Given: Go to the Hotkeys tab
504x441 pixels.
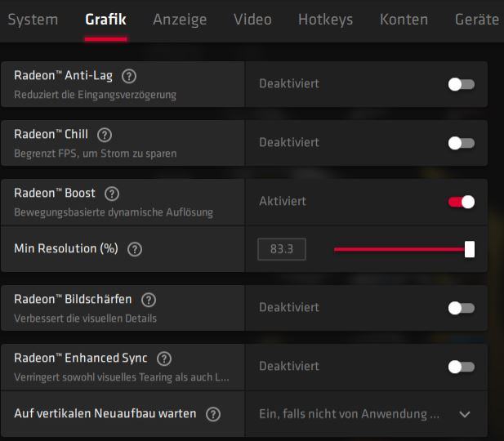Looking at the screenshot, I should coord(325,20).
